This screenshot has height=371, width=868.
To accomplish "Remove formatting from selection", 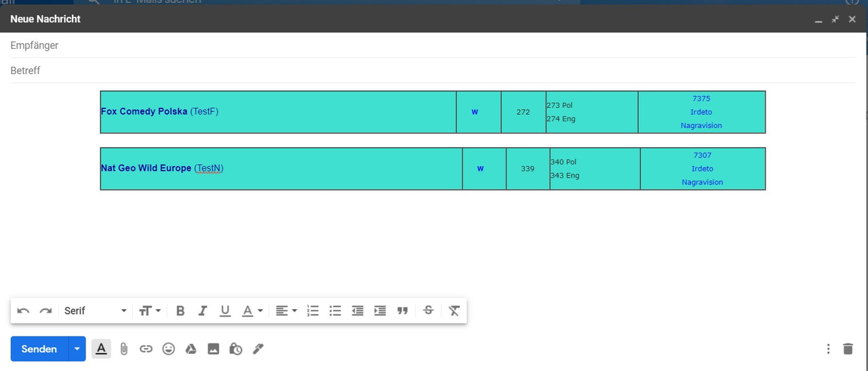I will point(454,311).
